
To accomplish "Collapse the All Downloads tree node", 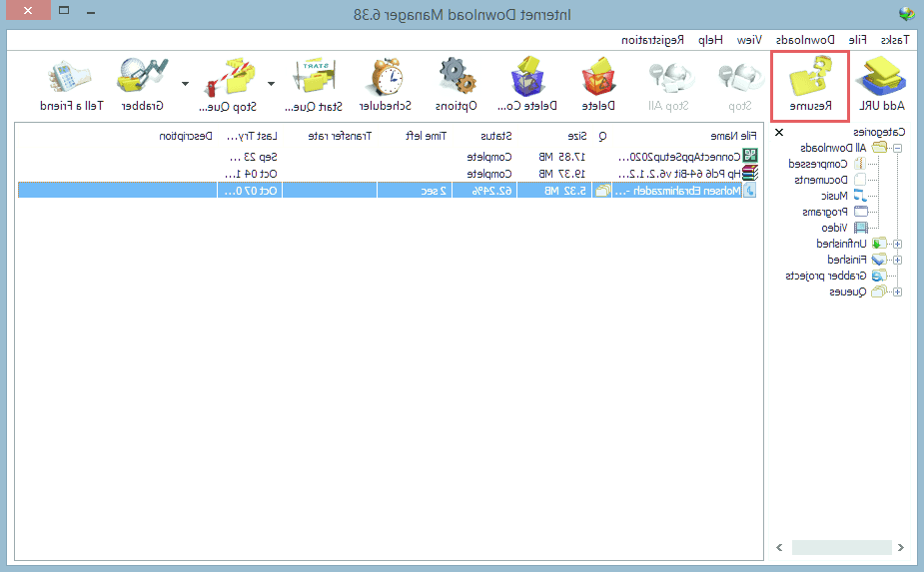I will [x=896, y=148].
